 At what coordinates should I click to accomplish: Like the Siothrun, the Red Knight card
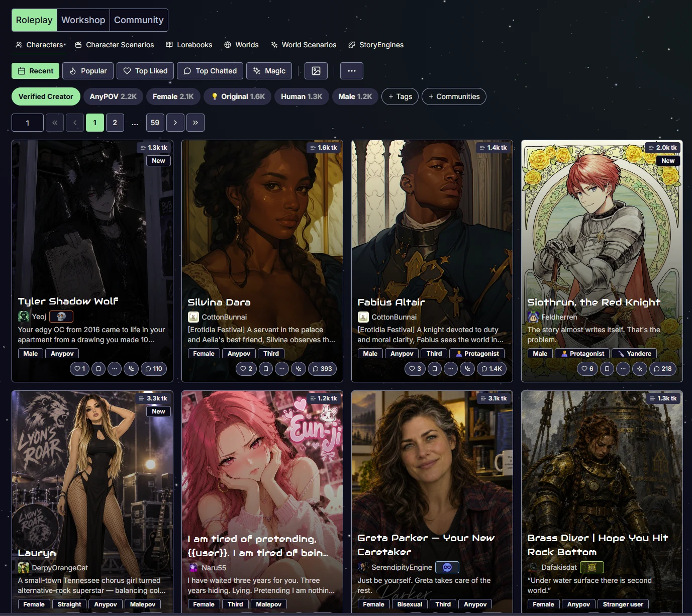[587, 369]
